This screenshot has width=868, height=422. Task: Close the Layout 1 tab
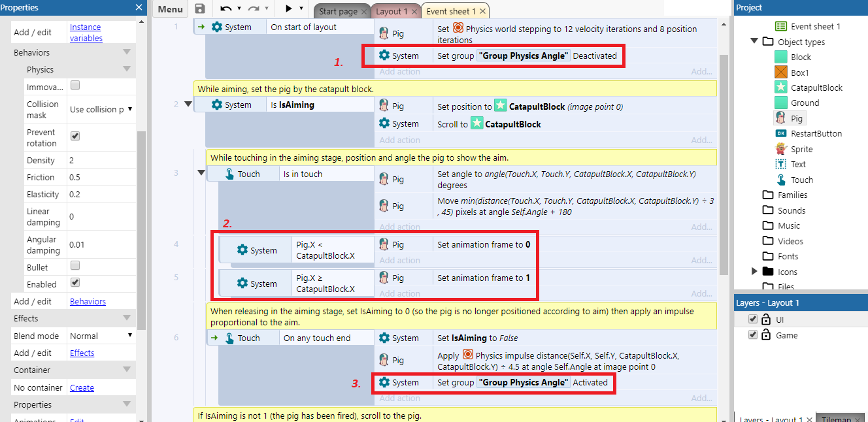[x=414, y=12]
